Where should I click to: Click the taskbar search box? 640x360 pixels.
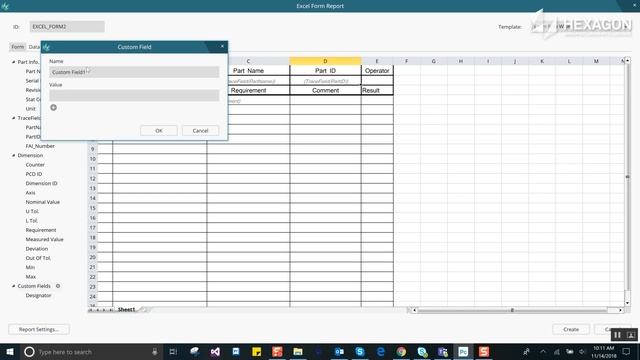point(92,352)
